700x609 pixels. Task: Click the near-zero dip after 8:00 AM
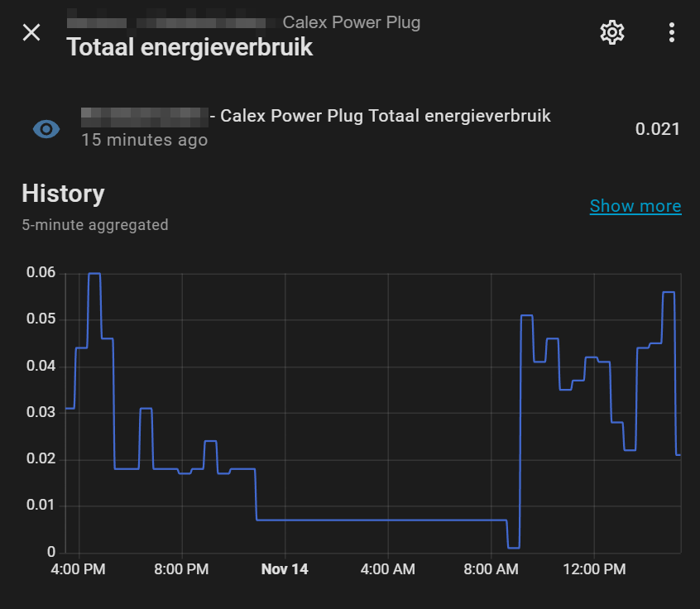pos(513,547)
